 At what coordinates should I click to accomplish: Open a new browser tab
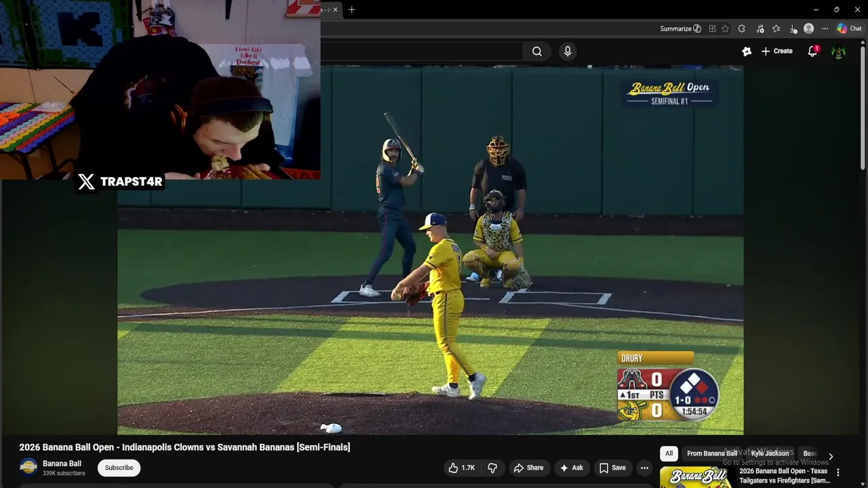pyautogui.click(x=351, y=9)
